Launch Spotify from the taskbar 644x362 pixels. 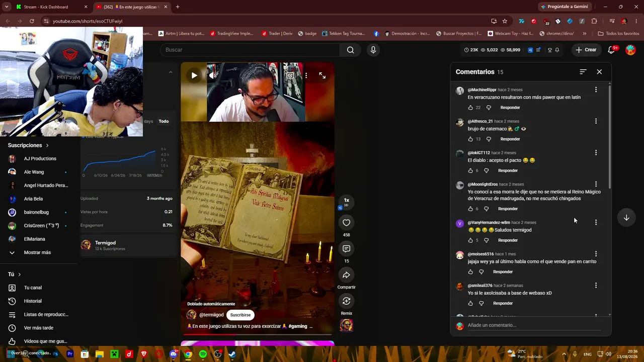203,354
